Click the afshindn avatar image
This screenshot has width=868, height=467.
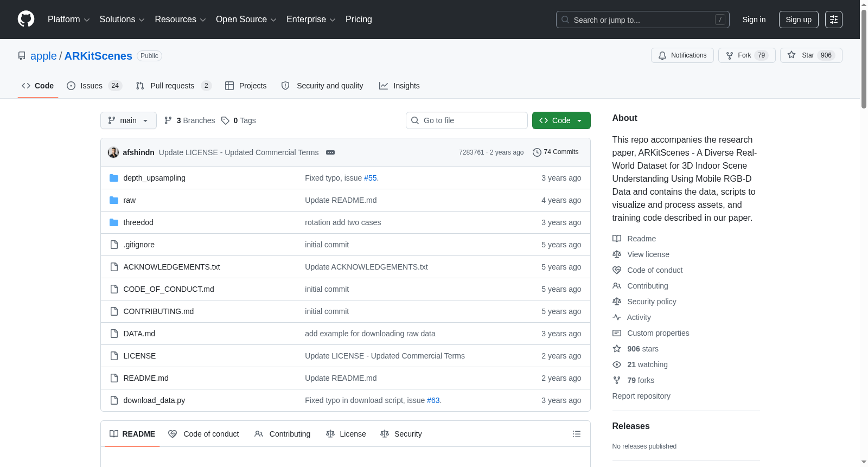(x=113, y=152)
